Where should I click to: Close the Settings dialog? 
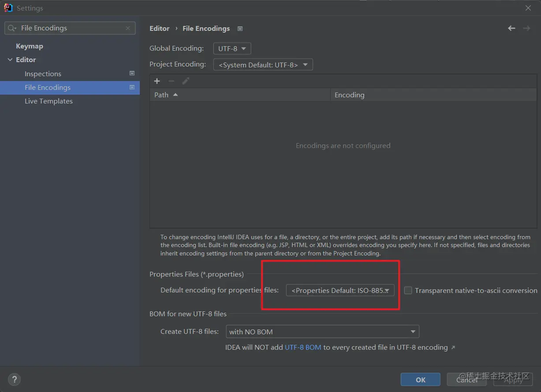click(x=528, y=8)
